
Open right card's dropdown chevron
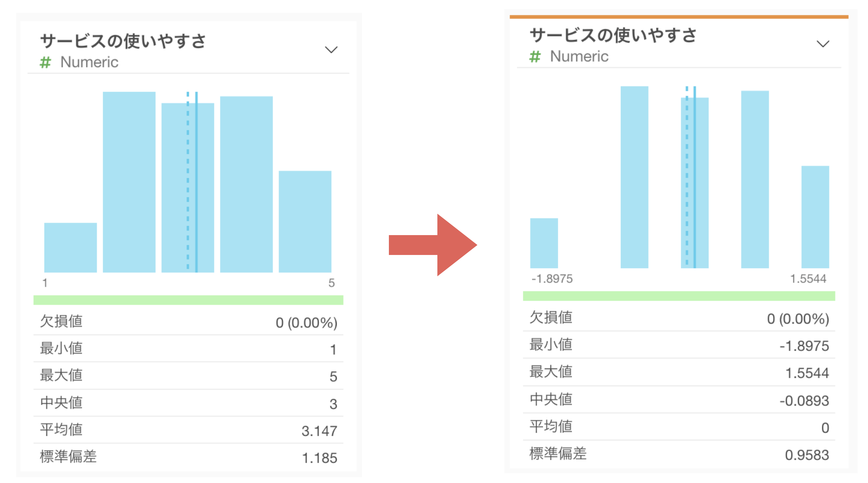point(823,44)
